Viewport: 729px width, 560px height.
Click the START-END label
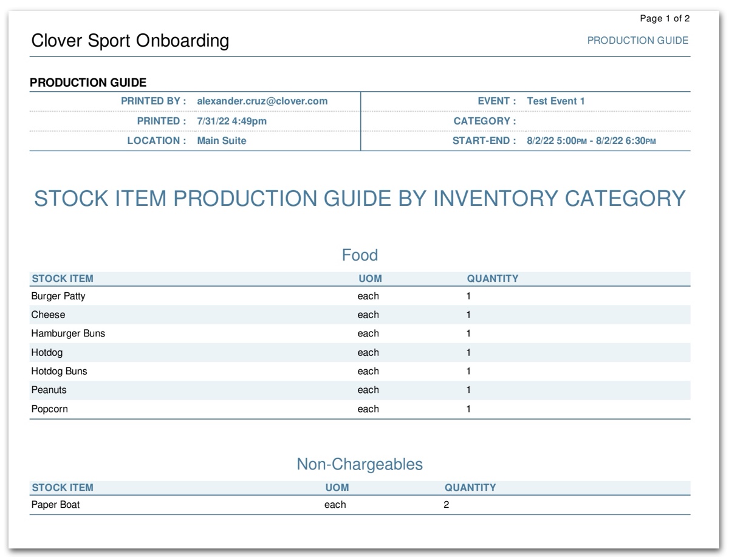click(x=484, y=140)
